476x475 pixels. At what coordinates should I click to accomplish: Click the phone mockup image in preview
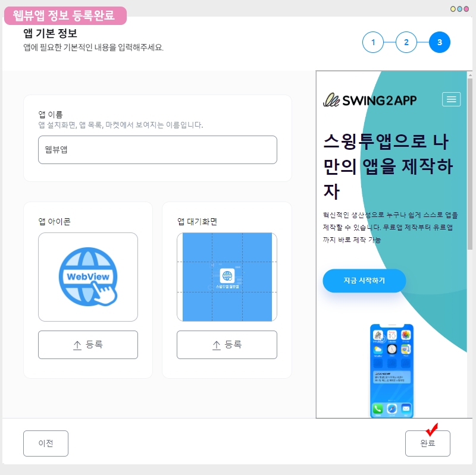click(x=392, y=371)
